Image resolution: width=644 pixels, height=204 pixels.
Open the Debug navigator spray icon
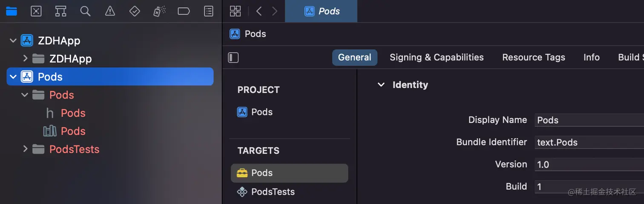tap(159, 11)
